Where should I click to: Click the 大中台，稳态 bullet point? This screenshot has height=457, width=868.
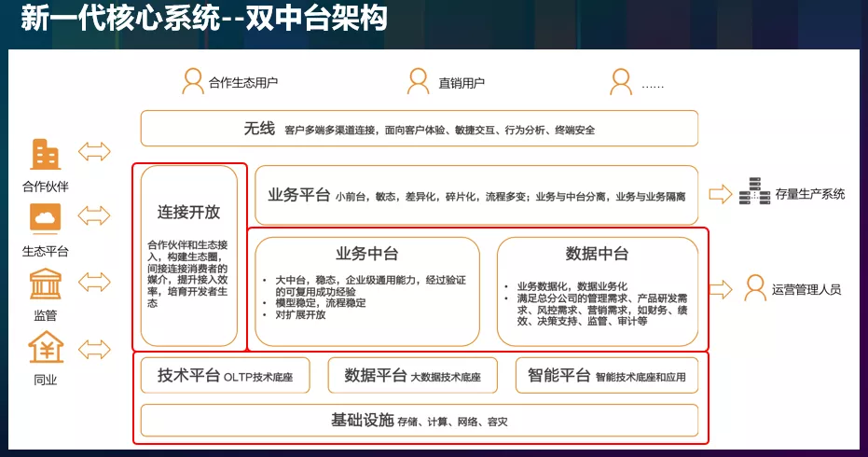pyautogui.click(x=370, y=285)
